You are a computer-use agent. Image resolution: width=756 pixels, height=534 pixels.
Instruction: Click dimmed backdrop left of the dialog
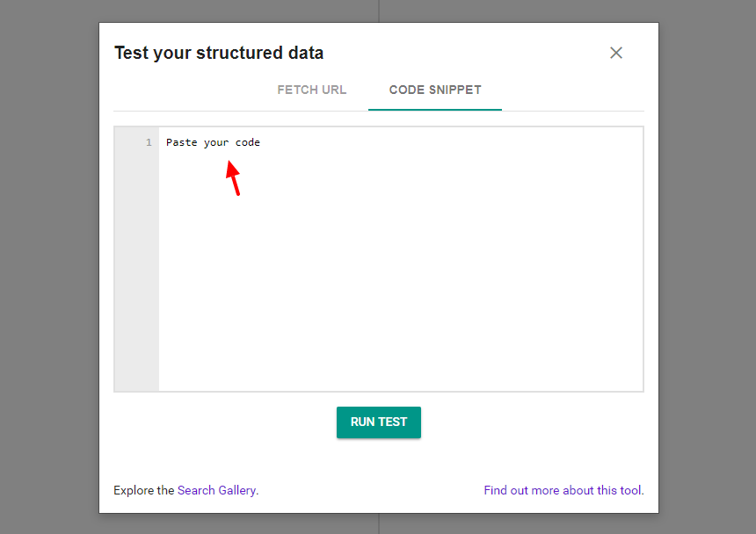[48, 263]
